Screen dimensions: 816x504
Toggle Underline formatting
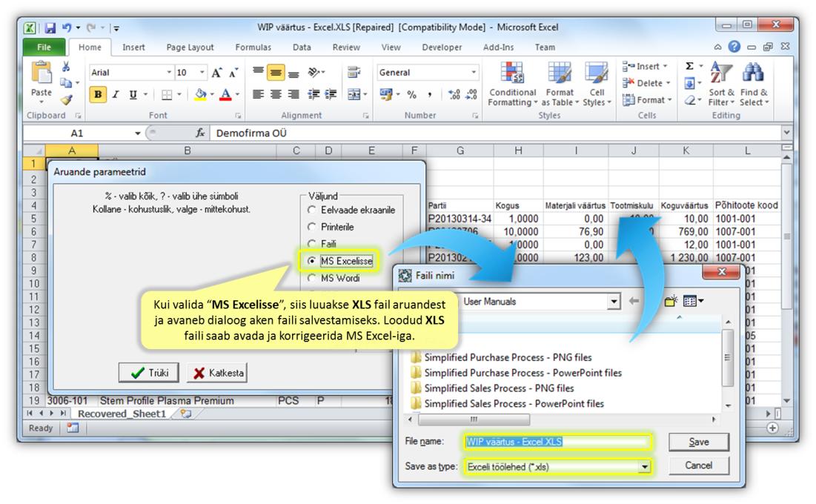pos(133,94)
